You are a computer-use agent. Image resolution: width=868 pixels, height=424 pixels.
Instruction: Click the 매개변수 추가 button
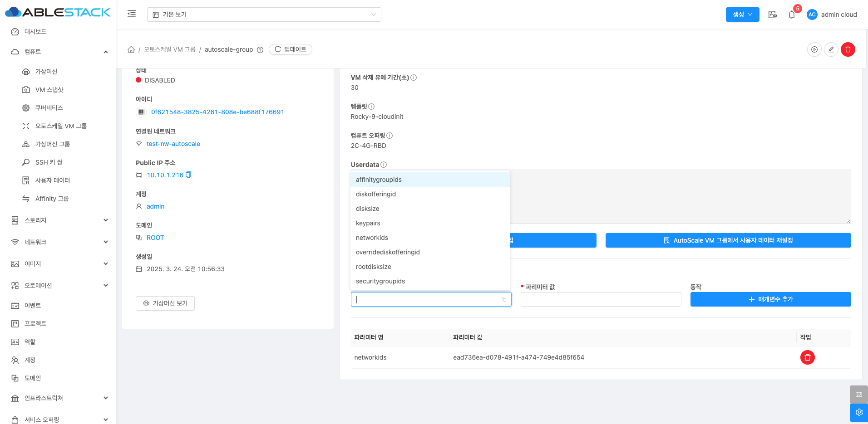point(770,299)
